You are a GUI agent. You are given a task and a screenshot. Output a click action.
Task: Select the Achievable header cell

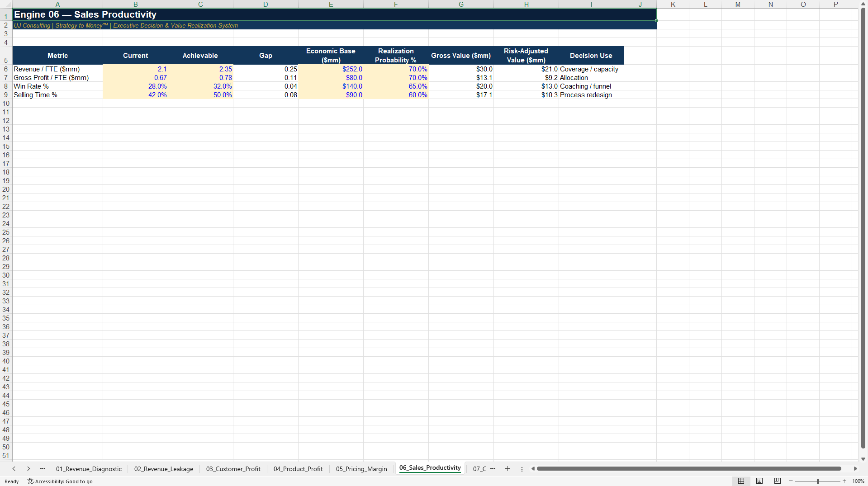[200, 56]
